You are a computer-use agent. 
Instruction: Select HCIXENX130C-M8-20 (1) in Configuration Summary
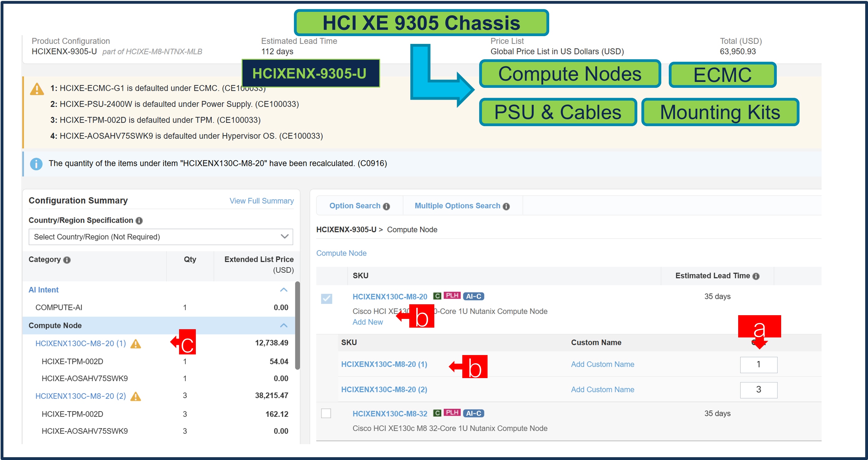pyautogui.click(x=81, y=344)
